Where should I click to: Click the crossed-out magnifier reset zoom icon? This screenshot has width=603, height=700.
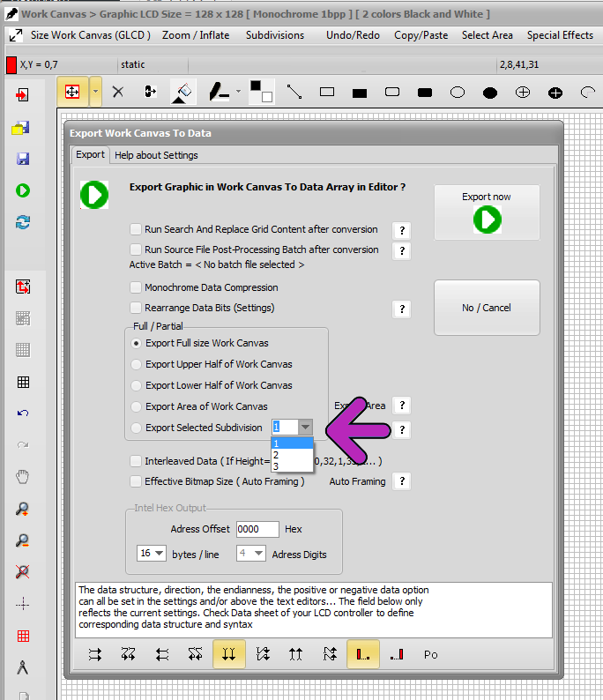point(22,572)
